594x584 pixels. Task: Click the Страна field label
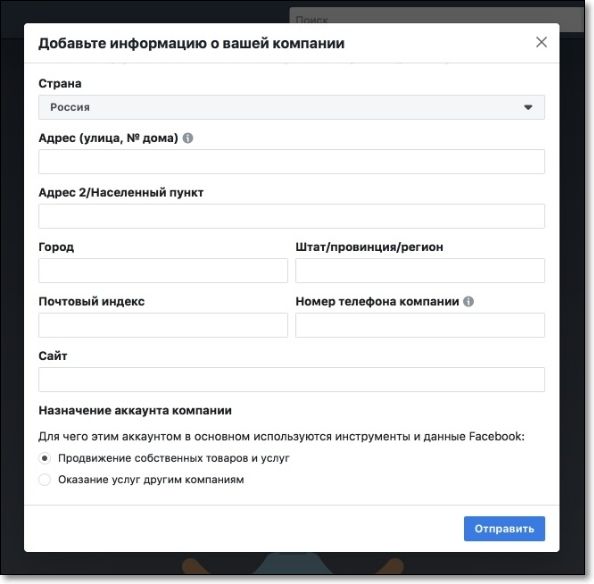pos(60,83)
